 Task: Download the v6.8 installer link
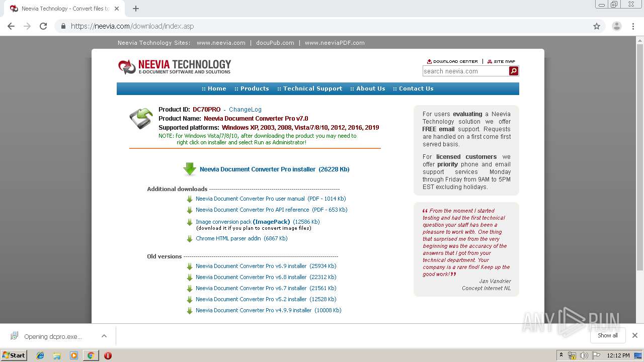click(x=266, y=278)
